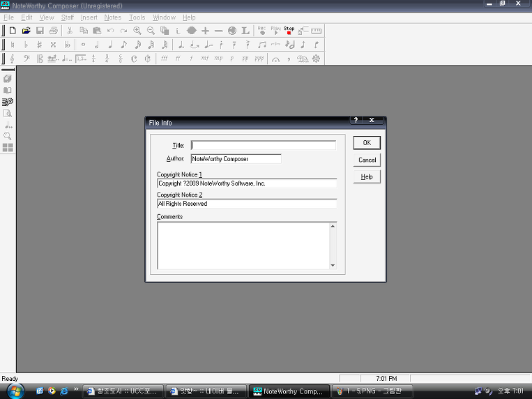Click the Windows Start button

tap(15, 391)
